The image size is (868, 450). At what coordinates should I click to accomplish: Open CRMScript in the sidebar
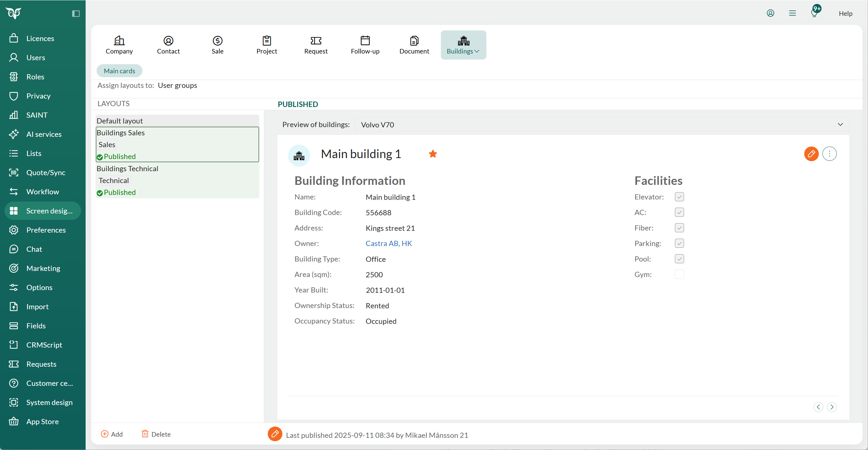44,345
